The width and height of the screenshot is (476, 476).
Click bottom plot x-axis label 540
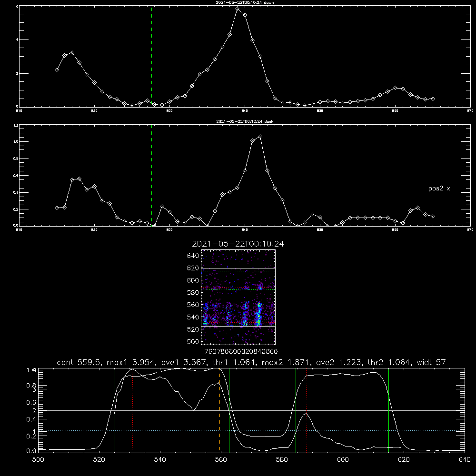160,460
